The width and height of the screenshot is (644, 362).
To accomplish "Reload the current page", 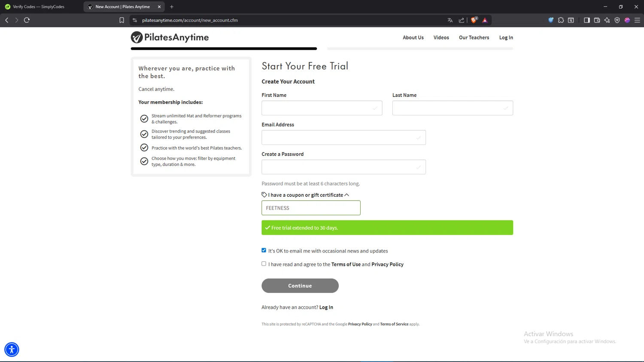I will (x=27, y=20).
